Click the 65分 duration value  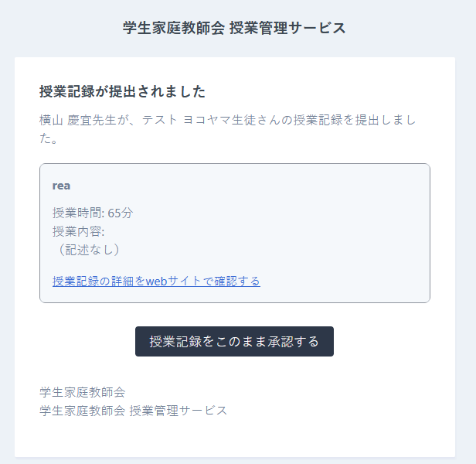pos(121,213)
